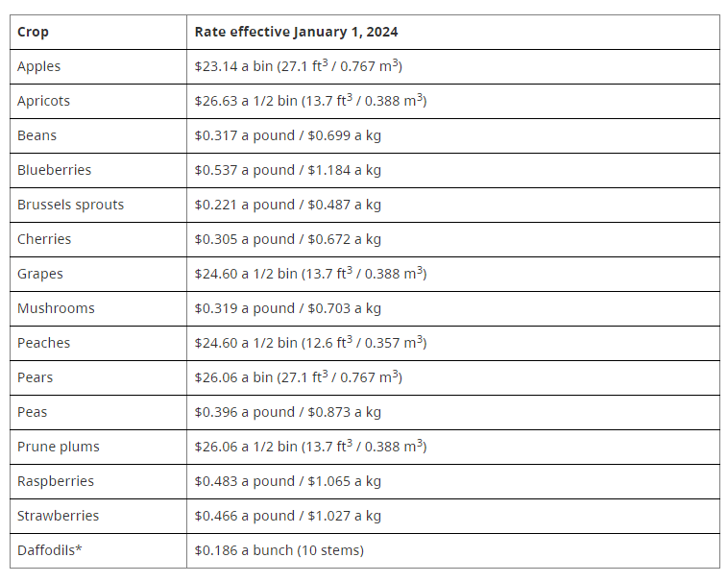This screenshot has width=728, height=582.
Task: Click the Mushrooms row label
Action: 56,308
